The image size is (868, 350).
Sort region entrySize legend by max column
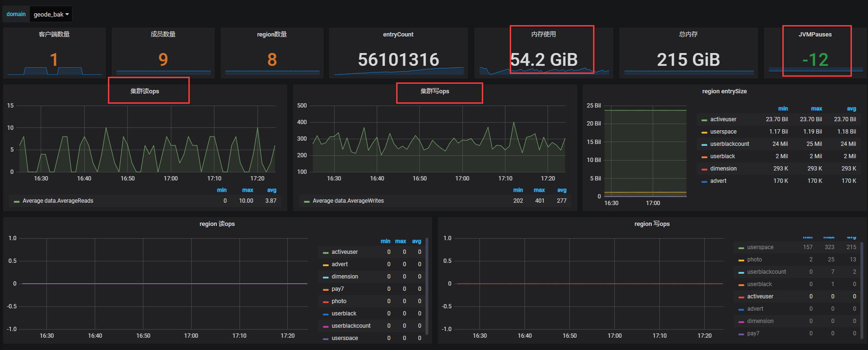pos(816,108)
